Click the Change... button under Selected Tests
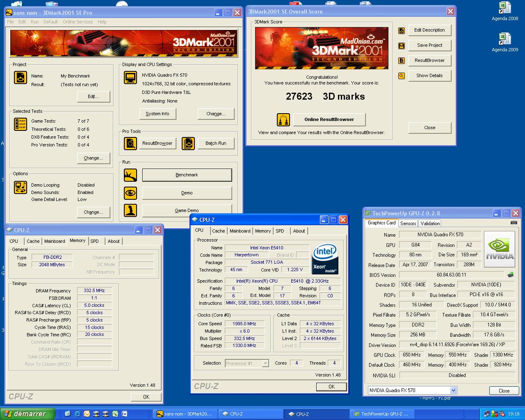525x420 pixels. click(x=94, y=158)
